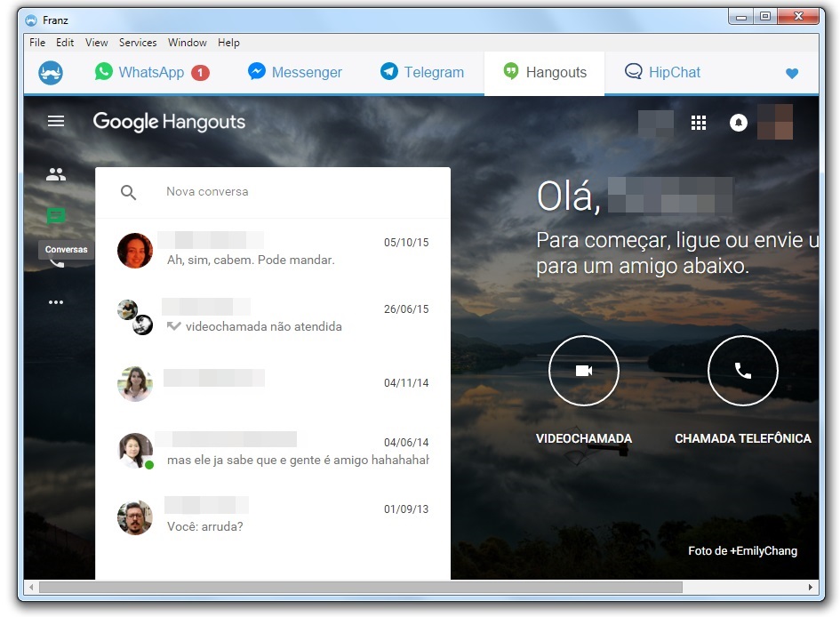Click the Franz title bar app icon

(31, 20)
